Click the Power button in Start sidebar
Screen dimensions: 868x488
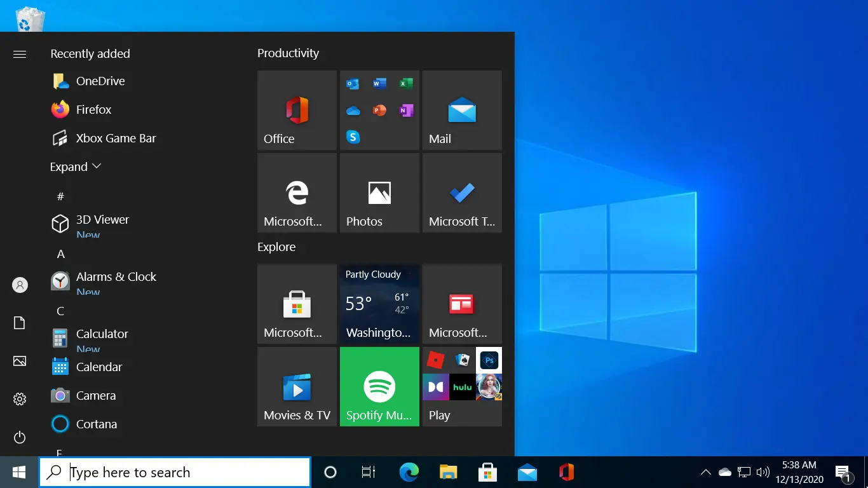pyautogui.click(x=20, y=437)
